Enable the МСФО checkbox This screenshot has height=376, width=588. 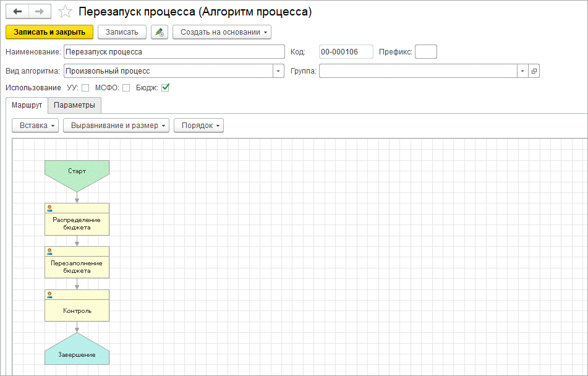click(126, 88)
